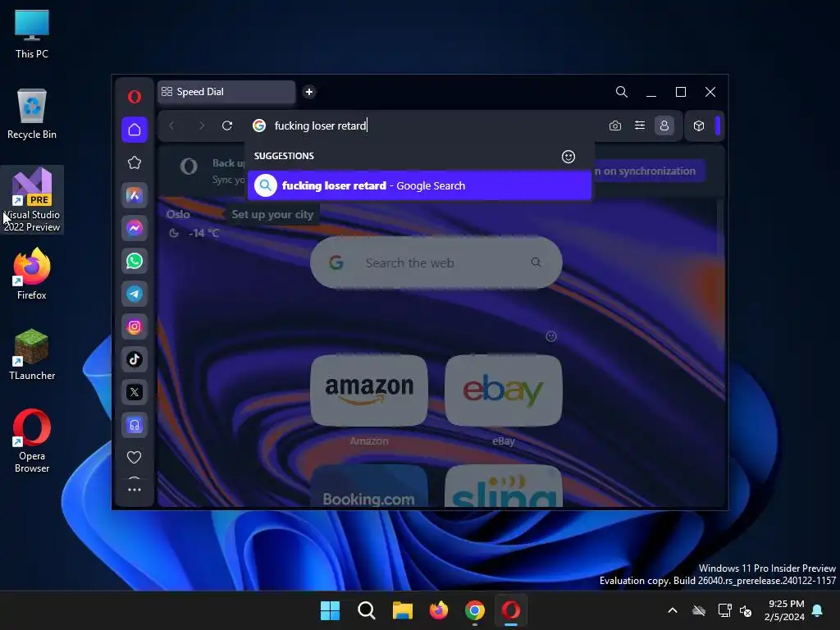Click the muted volume tray icon
Image resolution: width=840 pixels, height=630 pixels.
tap(745, 610)
